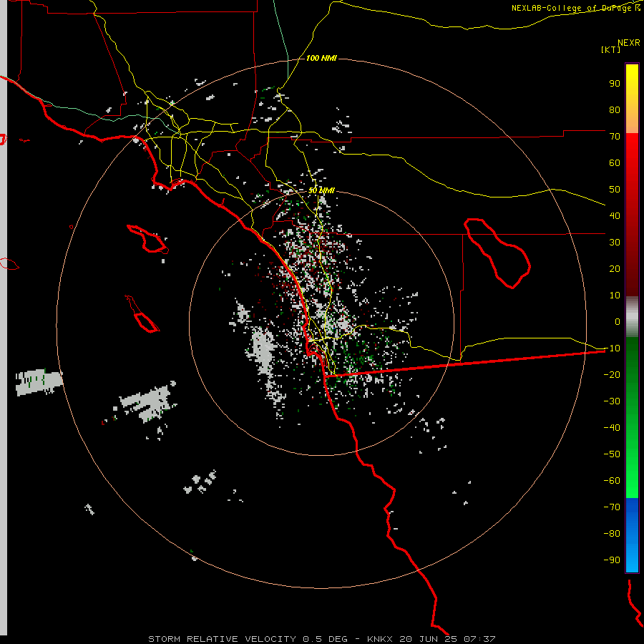Click the [KT] units label above color scale

point(611,49)
